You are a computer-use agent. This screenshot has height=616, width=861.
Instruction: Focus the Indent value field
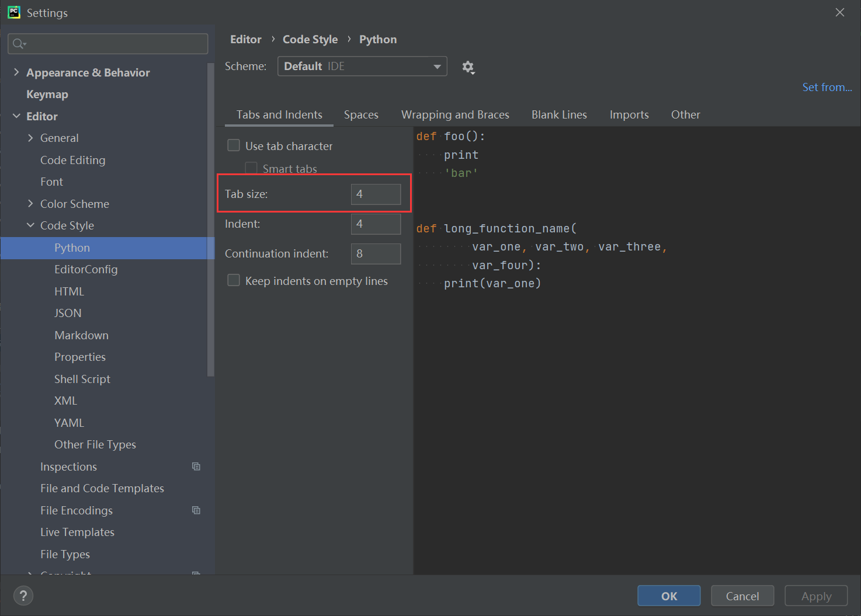[x=376, y=224]
